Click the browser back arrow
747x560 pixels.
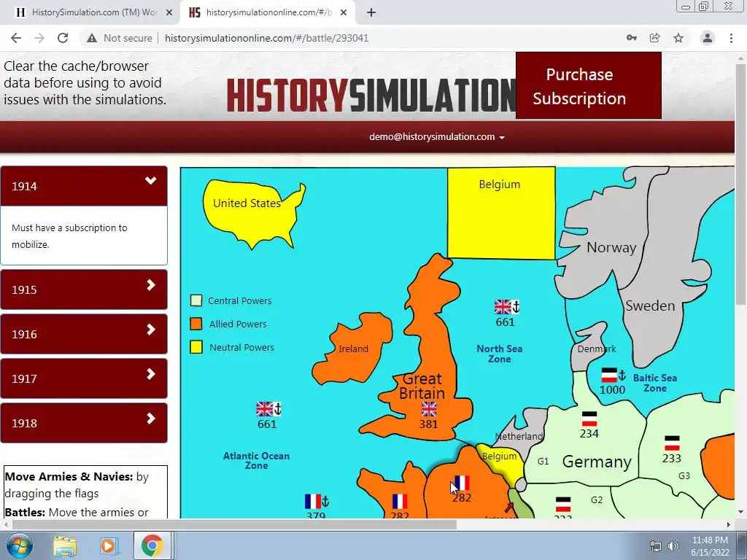pyautogui.click(x=16, y=38)
